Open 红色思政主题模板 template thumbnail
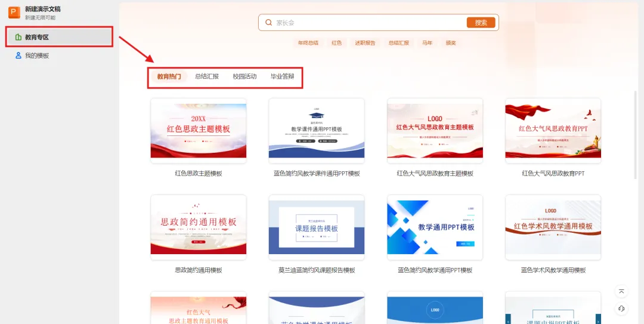The width and height of the screenshot is (644, 324). point(199,131)
